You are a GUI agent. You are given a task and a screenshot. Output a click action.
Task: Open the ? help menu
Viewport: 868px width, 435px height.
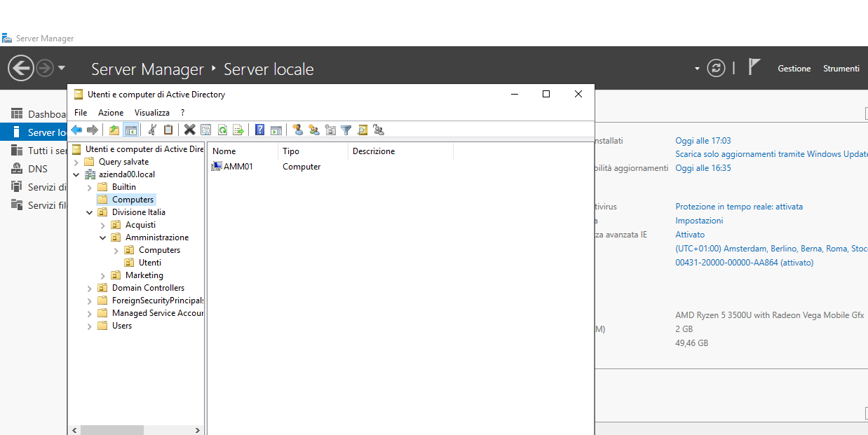pos(182,112)
